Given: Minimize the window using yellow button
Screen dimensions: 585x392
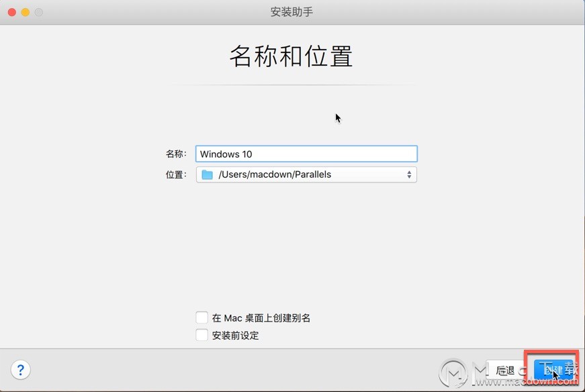Looking at the screenshot, I should point(26,12).
